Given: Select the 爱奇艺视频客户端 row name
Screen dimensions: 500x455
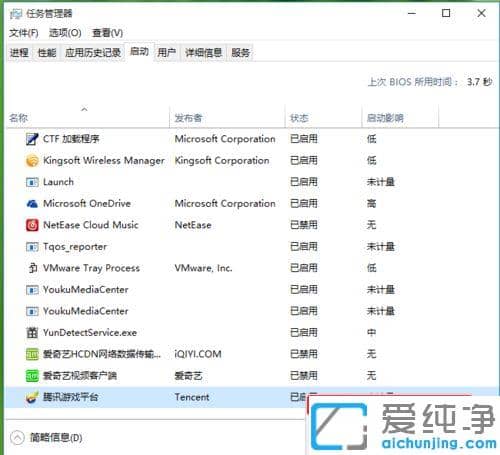Looking at the screenshot, I should [x=80, y=376].
